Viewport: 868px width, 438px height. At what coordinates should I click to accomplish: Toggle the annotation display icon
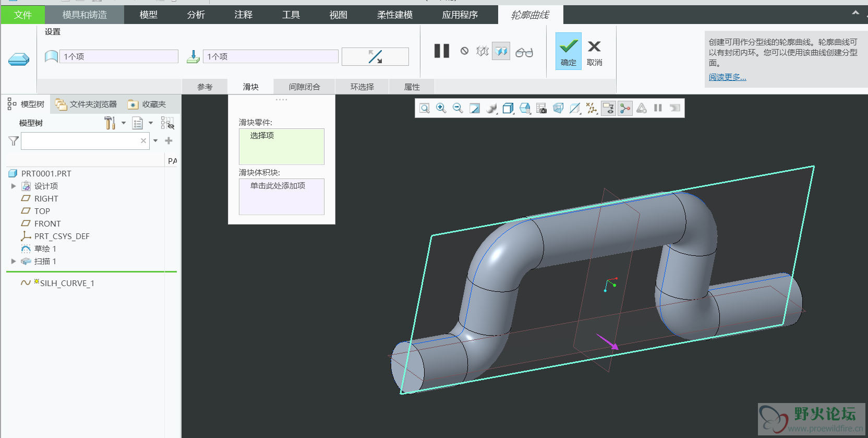click(x=608, y=108)
